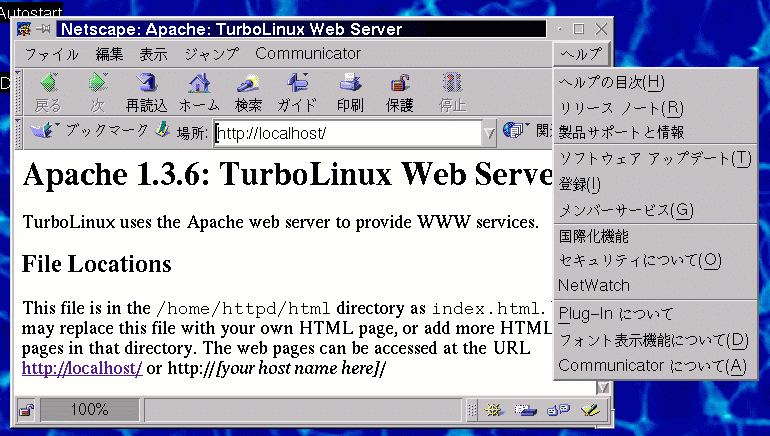
Task: Close the ヘルプ menu button
Action: [581, 54]
